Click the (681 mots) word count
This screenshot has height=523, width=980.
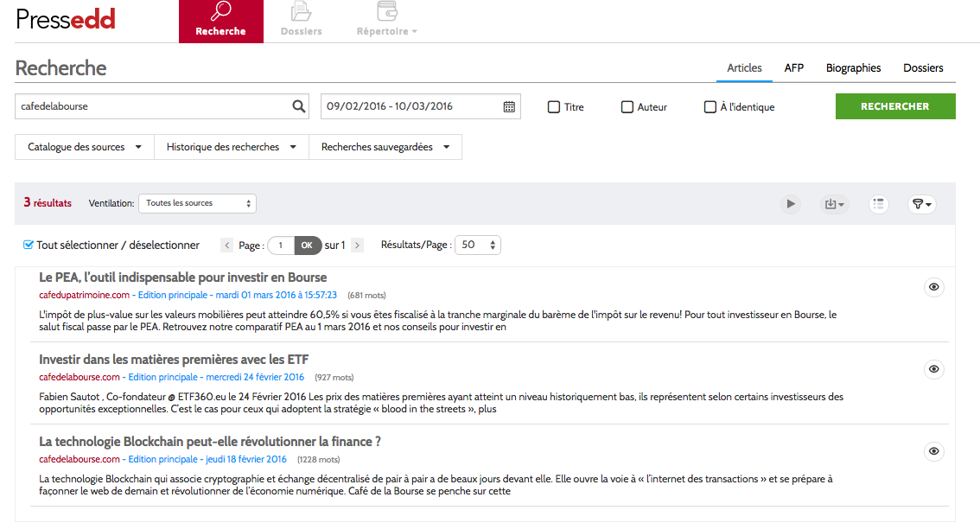click(x=367, y=296)
